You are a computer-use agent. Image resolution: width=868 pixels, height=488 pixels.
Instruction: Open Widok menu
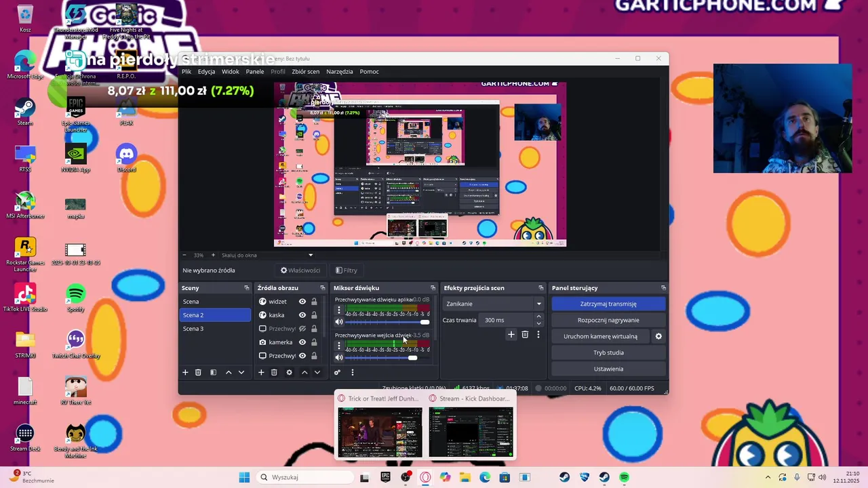click(231, 71)
